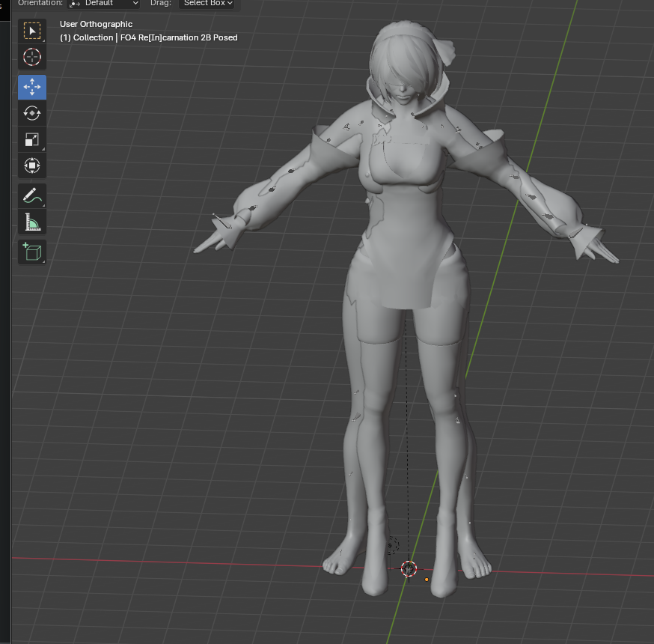The image size is (654, 644).
Task: Select the Annotate pencil tool
Action: coord(32,195)
